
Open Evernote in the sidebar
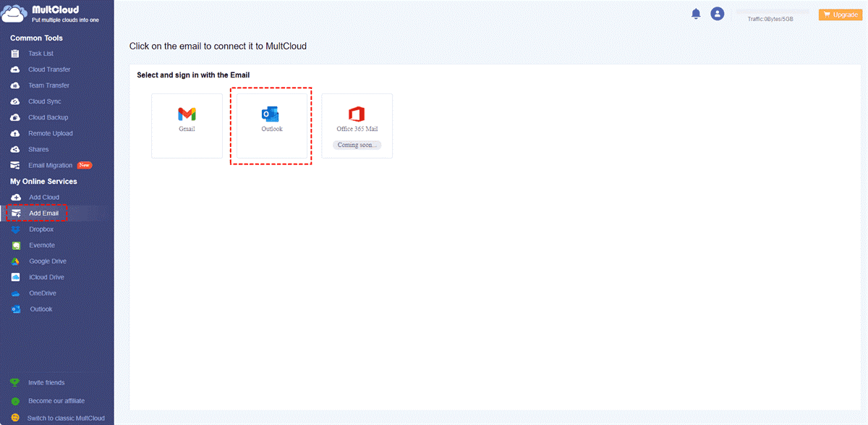tap(41, 245)
